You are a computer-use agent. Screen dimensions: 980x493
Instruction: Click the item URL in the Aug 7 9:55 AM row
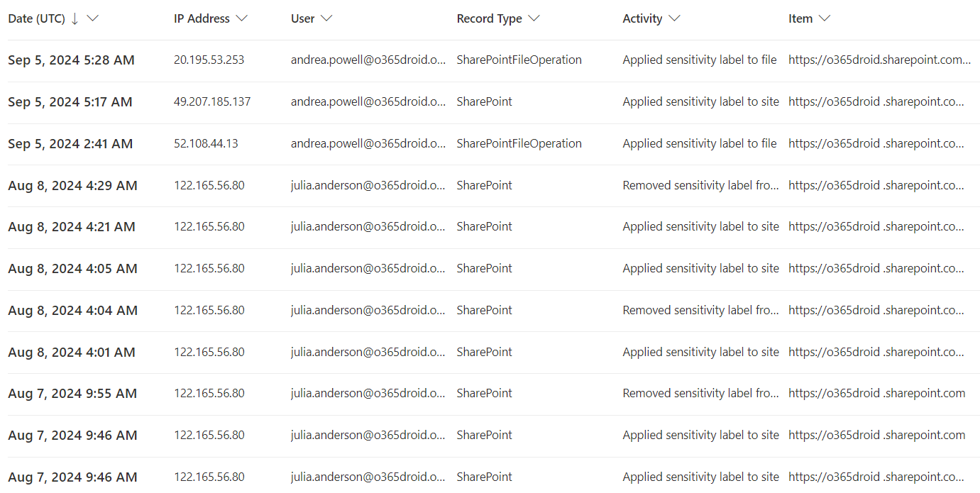(876, 393)
